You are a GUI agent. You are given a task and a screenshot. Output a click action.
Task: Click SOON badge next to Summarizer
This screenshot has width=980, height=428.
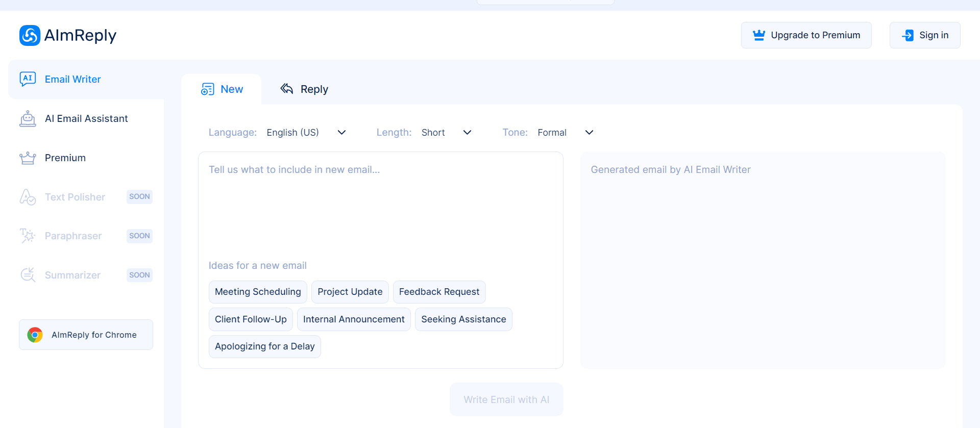(139, 275)
